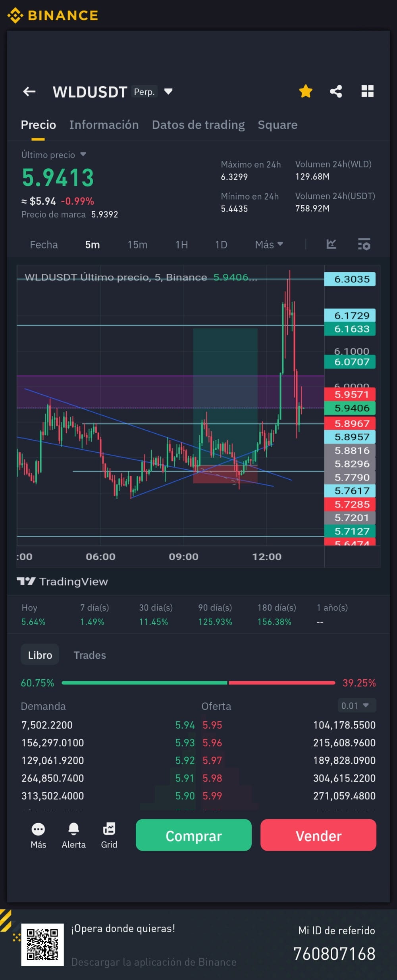This screenshot has width=397, height=980.
Task: Click demand amount 7,502.2200
Action: point(47,725)
